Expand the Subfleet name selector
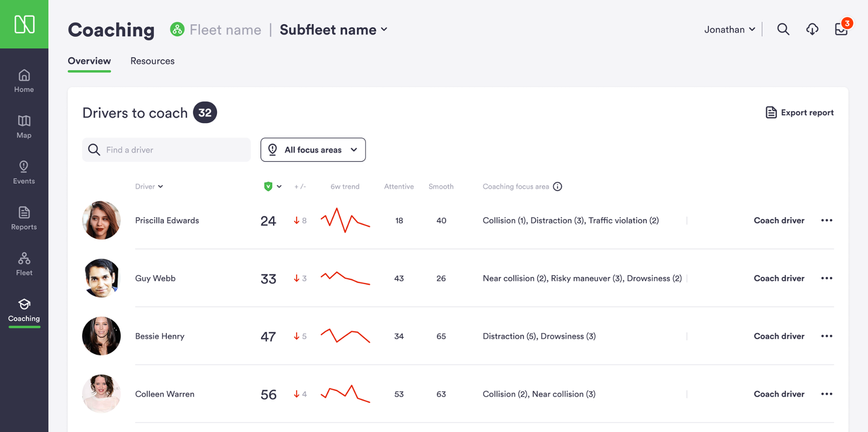This screenshot has width=868, height=432. [x=333, y=29]
